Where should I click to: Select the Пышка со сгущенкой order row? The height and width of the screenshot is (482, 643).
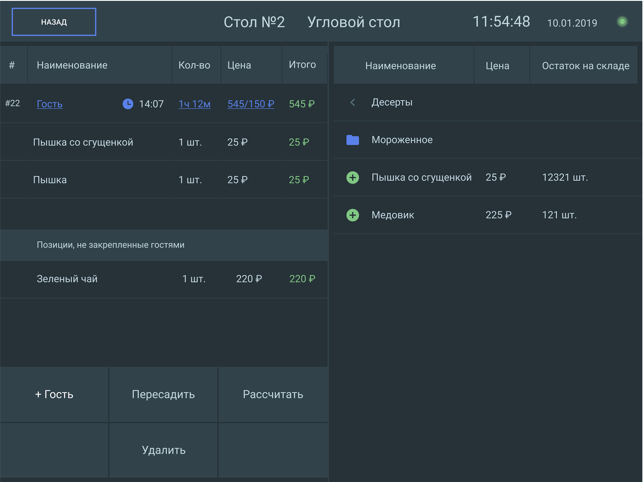[164, 142]
